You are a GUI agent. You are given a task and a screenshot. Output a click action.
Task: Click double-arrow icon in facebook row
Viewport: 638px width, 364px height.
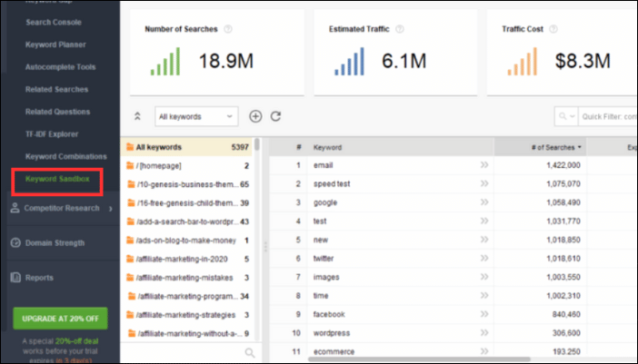[x=483, y=314]
